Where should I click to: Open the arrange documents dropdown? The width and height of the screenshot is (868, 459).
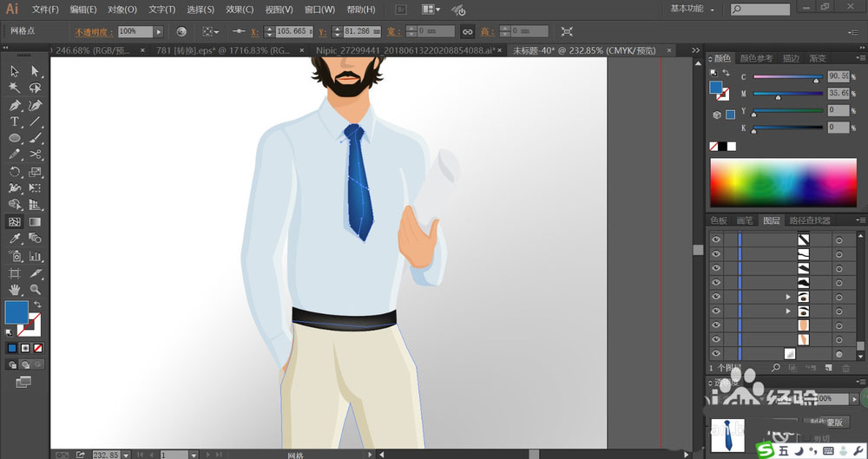tap(431, 10)
